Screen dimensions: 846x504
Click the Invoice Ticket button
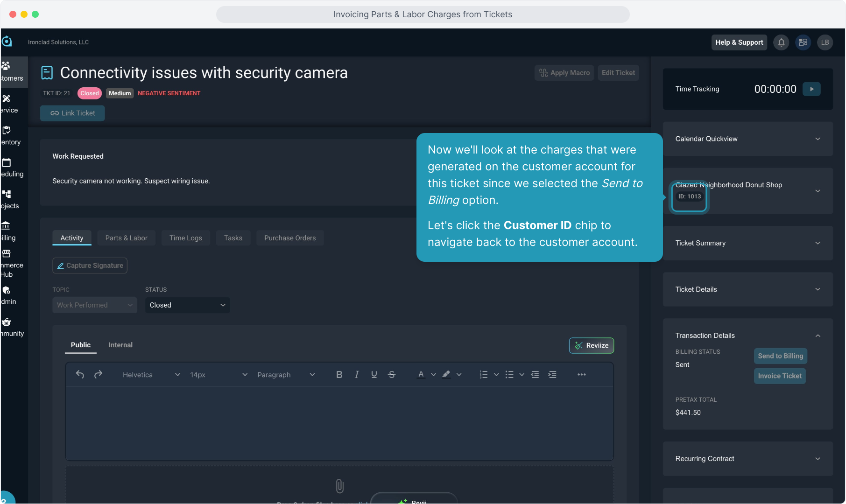click(779, 376)
